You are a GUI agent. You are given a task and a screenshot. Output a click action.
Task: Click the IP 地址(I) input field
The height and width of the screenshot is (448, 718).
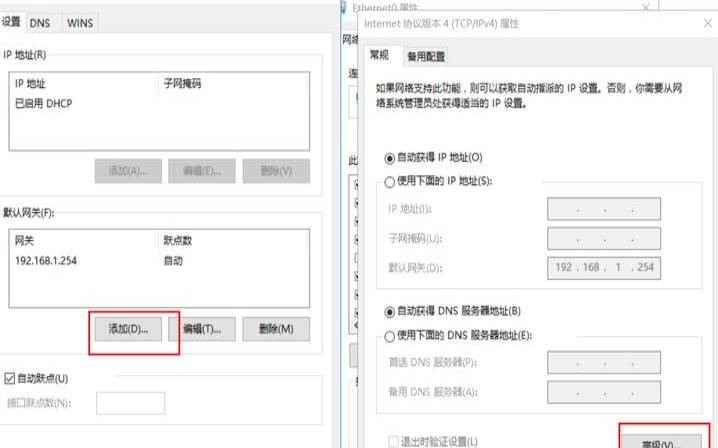click(604, 209)
